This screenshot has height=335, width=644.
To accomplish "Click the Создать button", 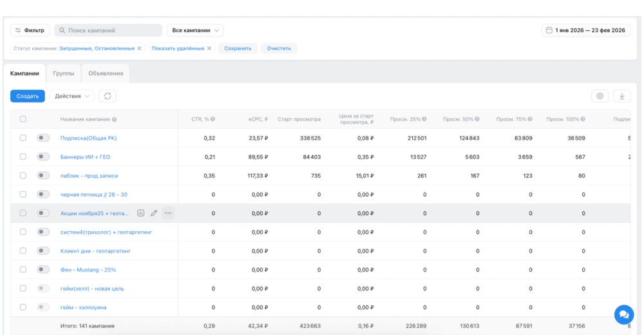I will (x=28, y=96).
